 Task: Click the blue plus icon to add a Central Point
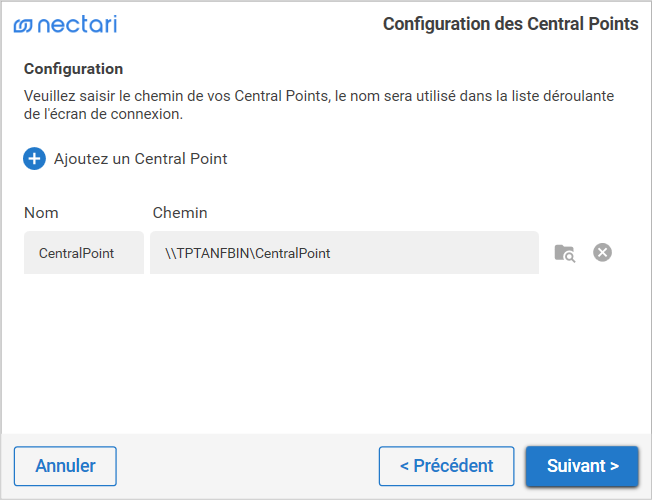click(x=35, y=158)
